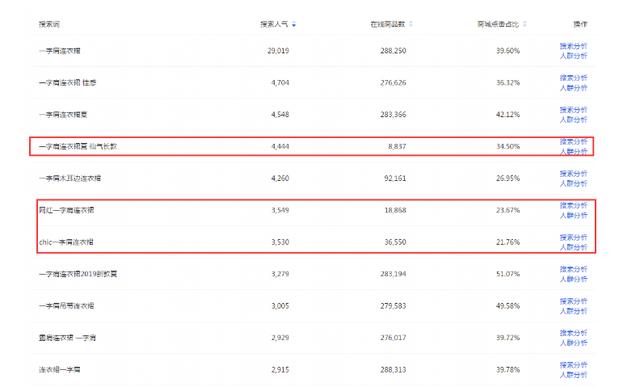
Task: Open 人群分析 for the 4,548 row
Action: (573, 120)
